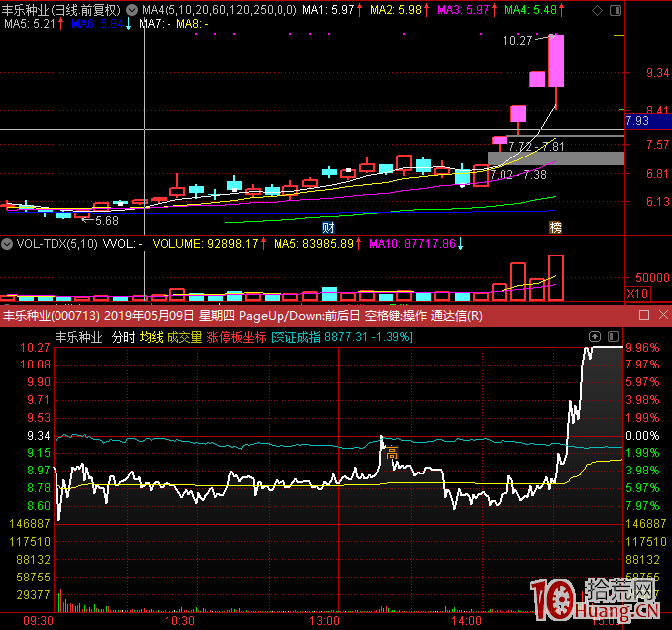Select the 均线 label
672x630 pixels.
point(151,337)
